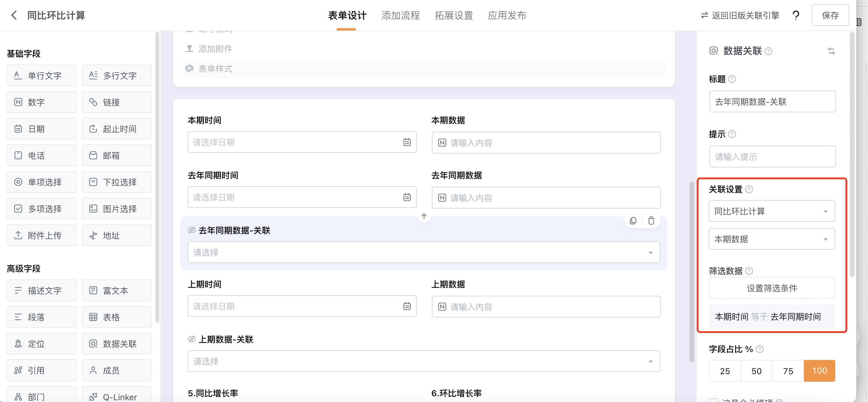The height and width of the screenshot is (402, 868).
Task: Click the help icon next to 标题
Action: point(732,79)
